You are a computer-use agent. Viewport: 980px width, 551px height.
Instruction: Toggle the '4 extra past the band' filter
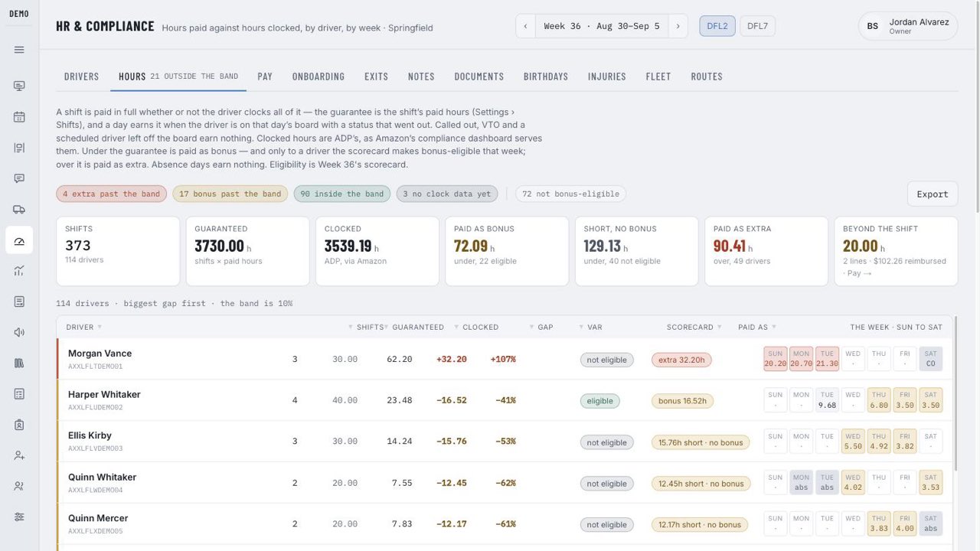pyautogui.click(x=112, y=194)
